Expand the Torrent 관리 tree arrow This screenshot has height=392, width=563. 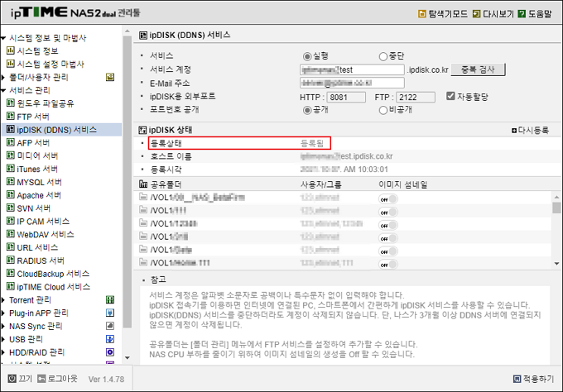point(3,300)
